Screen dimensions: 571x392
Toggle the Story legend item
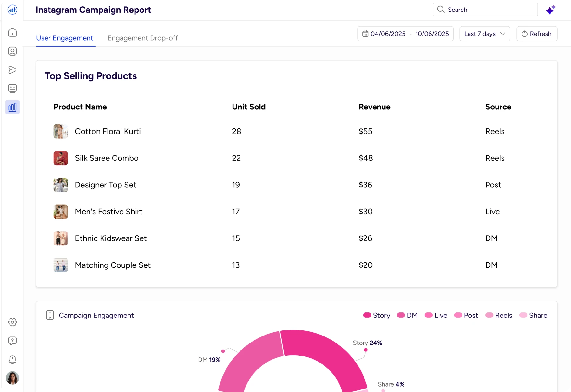[x=377, y=315]
